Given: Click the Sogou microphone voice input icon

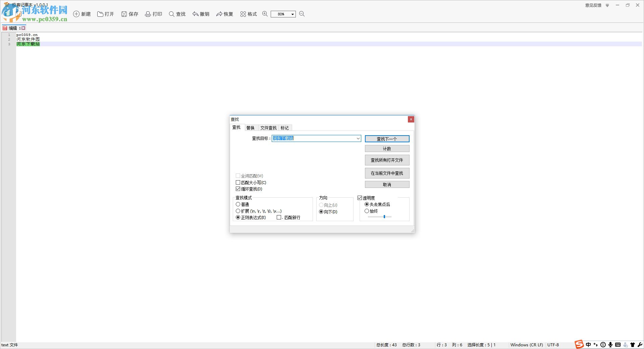Looking at the screenshot, I should click(611, 345).
